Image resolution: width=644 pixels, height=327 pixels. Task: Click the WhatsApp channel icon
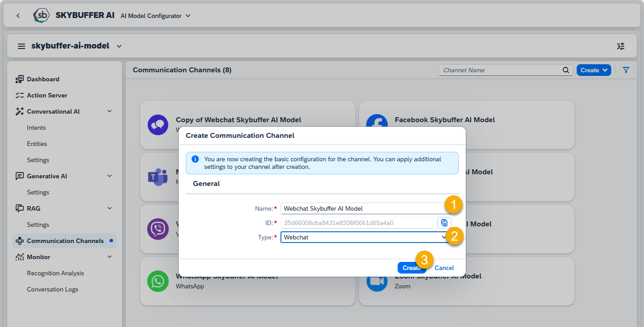(158, 281)
